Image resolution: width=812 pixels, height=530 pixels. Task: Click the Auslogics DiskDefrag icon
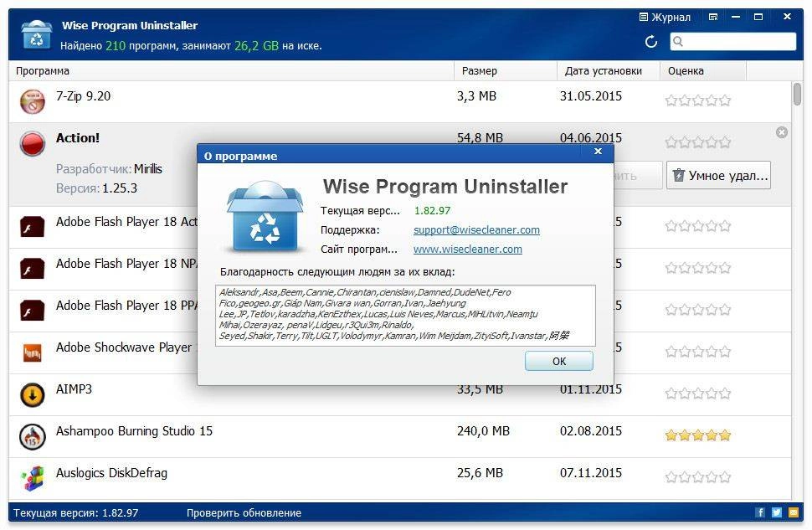pos(32,478)
